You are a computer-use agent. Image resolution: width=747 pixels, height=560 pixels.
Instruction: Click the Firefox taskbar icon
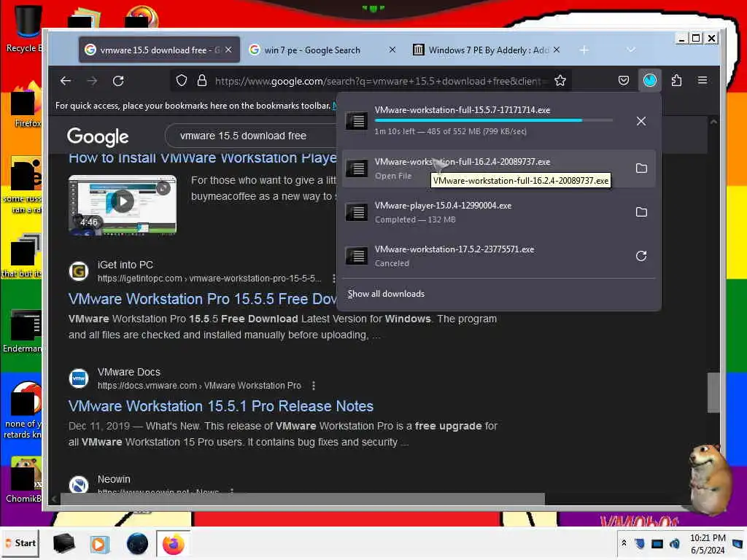pos(174,544)
